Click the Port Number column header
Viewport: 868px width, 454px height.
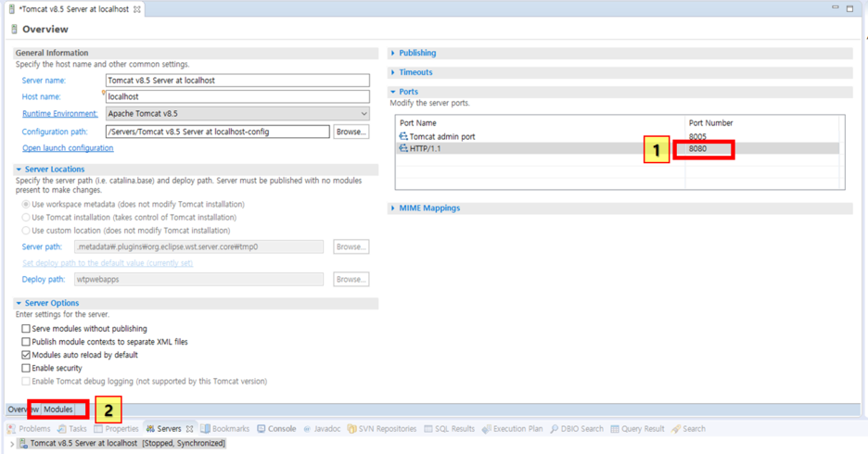(x=710, y=122)
